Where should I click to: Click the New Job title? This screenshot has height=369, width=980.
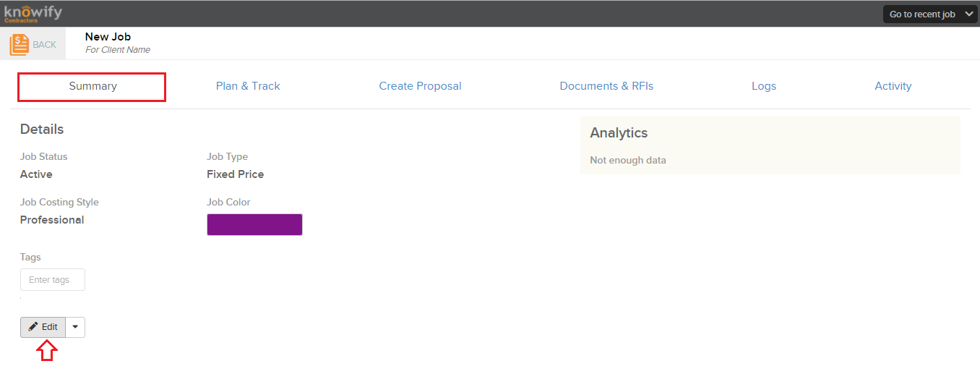(108, 37)
